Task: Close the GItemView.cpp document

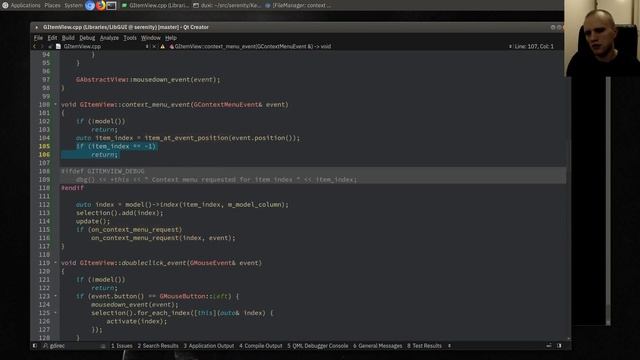Action: click(154, 47)
